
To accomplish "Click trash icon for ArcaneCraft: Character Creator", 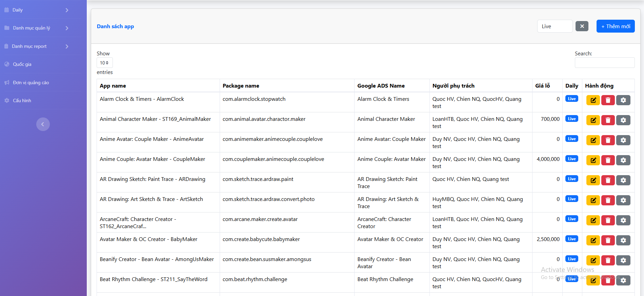I will (x=608, y=220).
